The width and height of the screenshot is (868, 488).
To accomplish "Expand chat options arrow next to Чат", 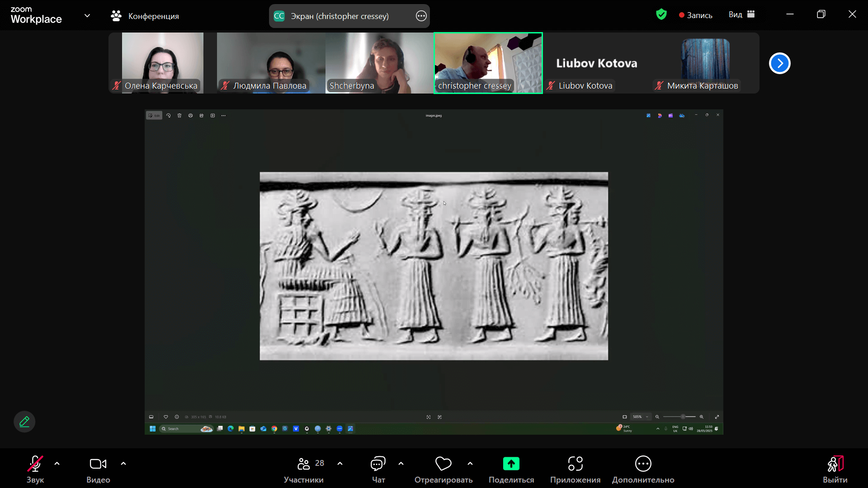I will (401, 464).
